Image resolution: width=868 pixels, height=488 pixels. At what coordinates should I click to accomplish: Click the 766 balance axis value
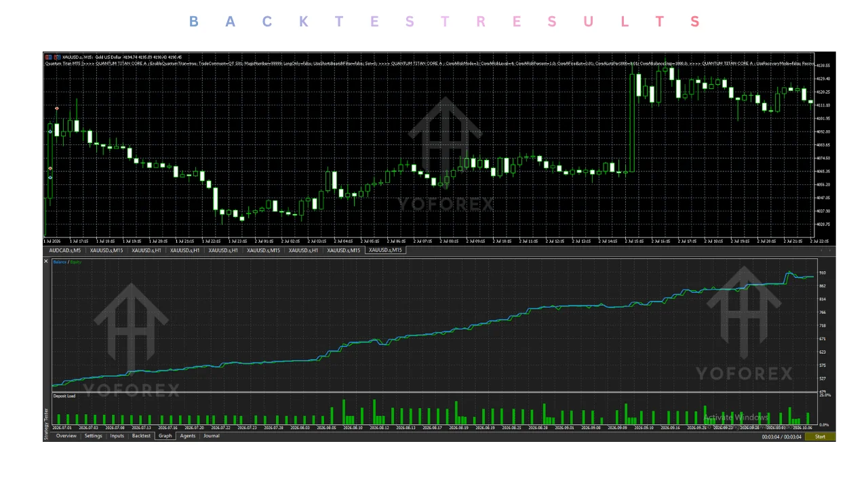click(823, 312)
